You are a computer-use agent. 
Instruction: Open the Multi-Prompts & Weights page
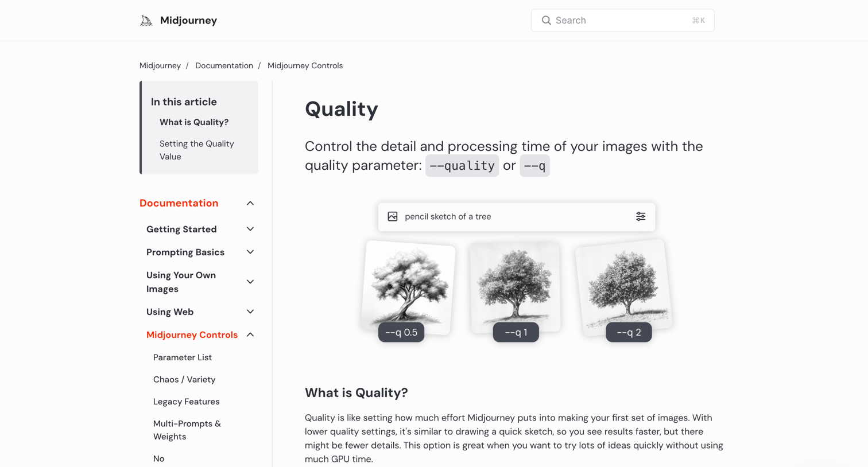pyautogui.click(x=187, y=430)
